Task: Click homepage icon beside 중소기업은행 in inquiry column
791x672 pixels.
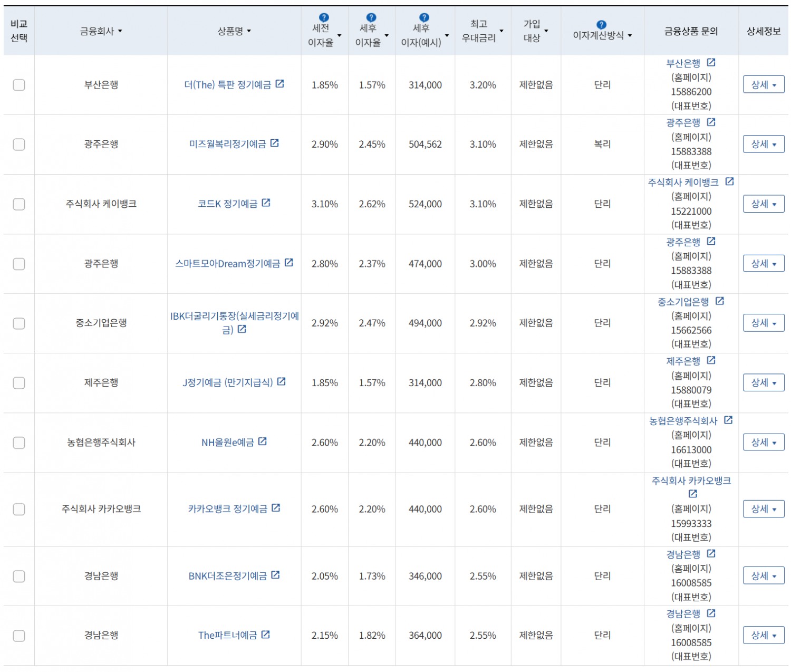Action: (x=719, y=301)
